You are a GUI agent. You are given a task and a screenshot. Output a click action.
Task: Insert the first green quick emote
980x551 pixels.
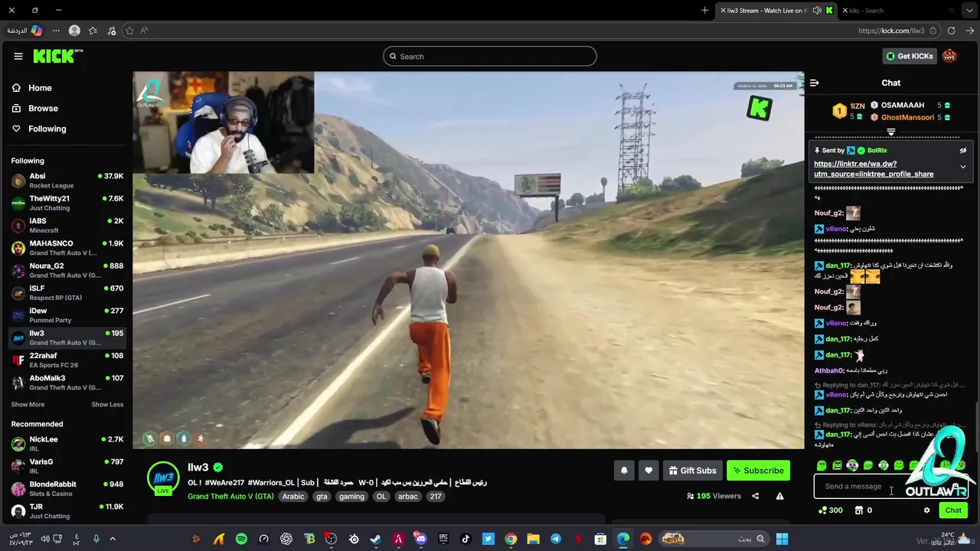point(822,465)
